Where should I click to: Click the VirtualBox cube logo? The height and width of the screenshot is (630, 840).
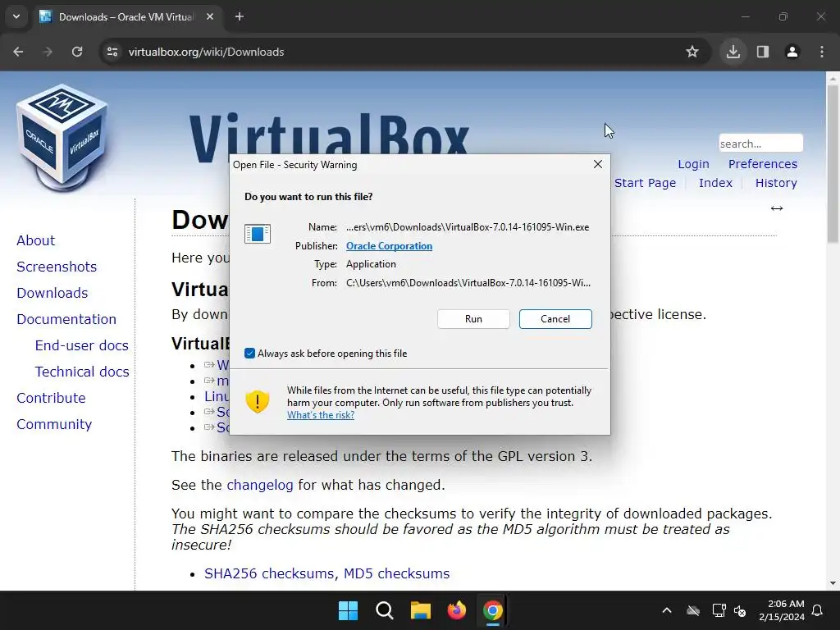pyautogui.click(x=62, y=138)
